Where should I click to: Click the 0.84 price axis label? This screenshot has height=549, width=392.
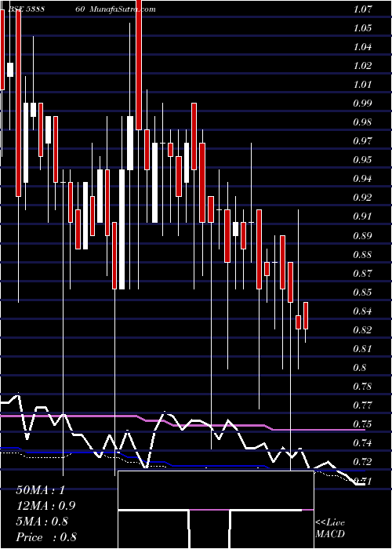pyautogui.click(x=362, y=311)
